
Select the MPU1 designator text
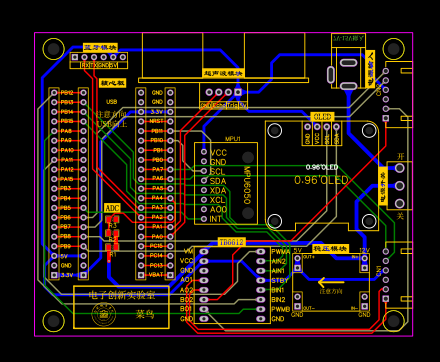[x=232, y=139]
